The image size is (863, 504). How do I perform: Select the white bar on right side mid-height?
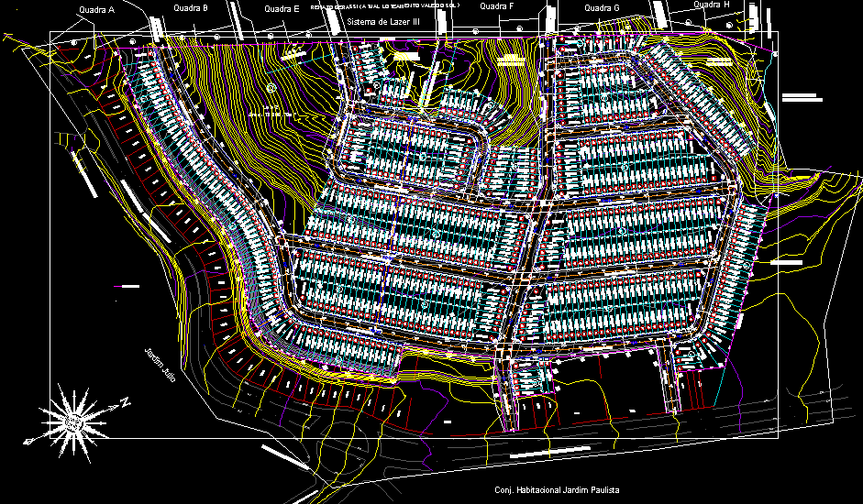pos(787,263)
